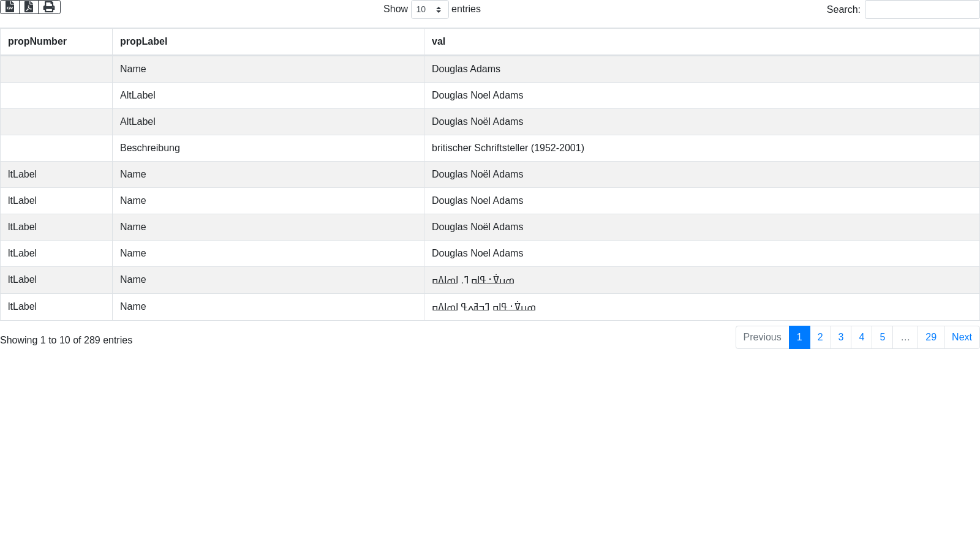Sort by the propLabel column header

pyautogui.click(x=144, y=42)
